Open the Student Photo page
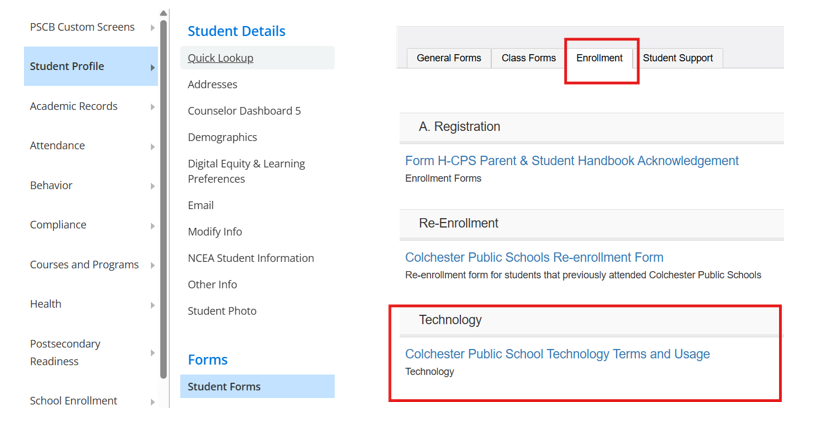Screen dimensions: 817x427 pyautogui.click(x=222, y=311)
